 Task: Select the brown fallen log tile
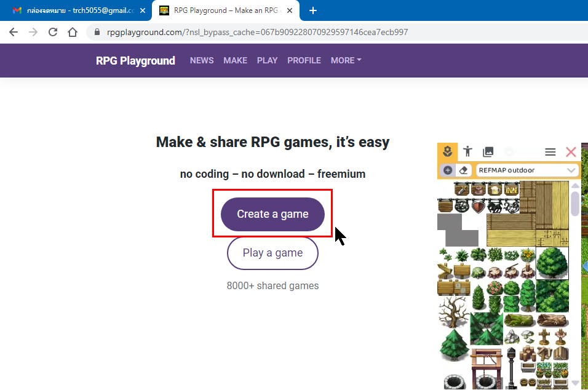point(552,320)
